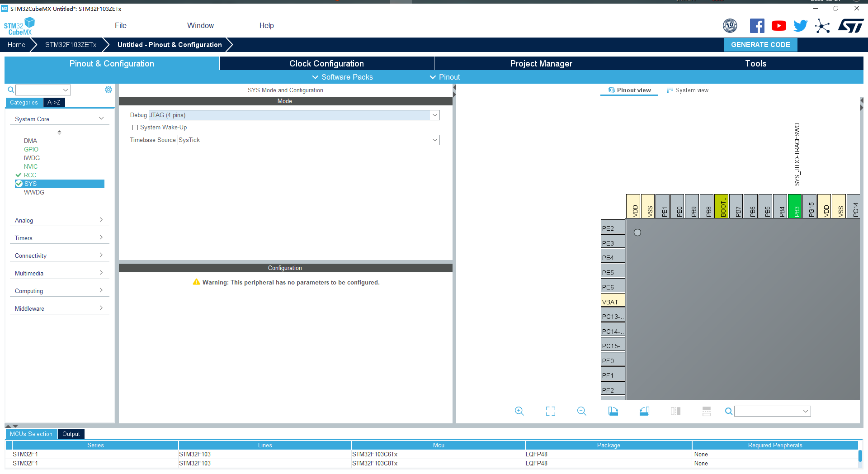
Task: Open the Pinout dropdown menu
Action: (445, 77)
